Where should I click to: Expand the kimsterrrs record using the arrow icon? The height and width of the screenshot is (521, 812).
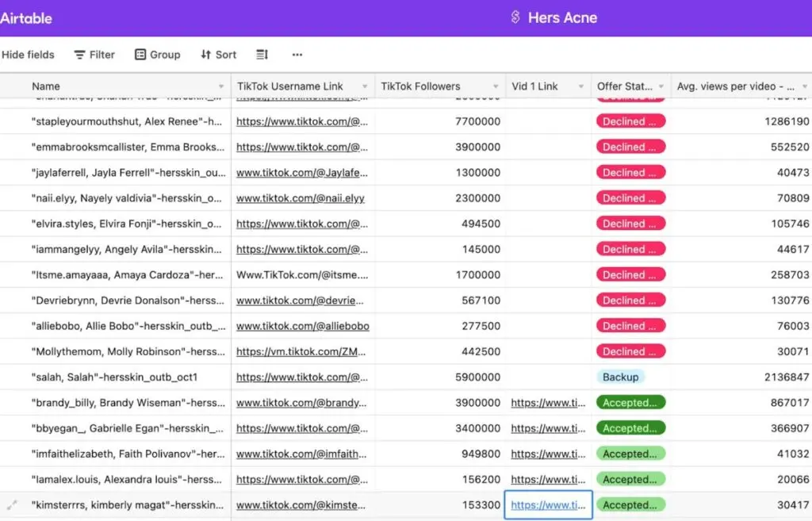[x=12, y=505]
